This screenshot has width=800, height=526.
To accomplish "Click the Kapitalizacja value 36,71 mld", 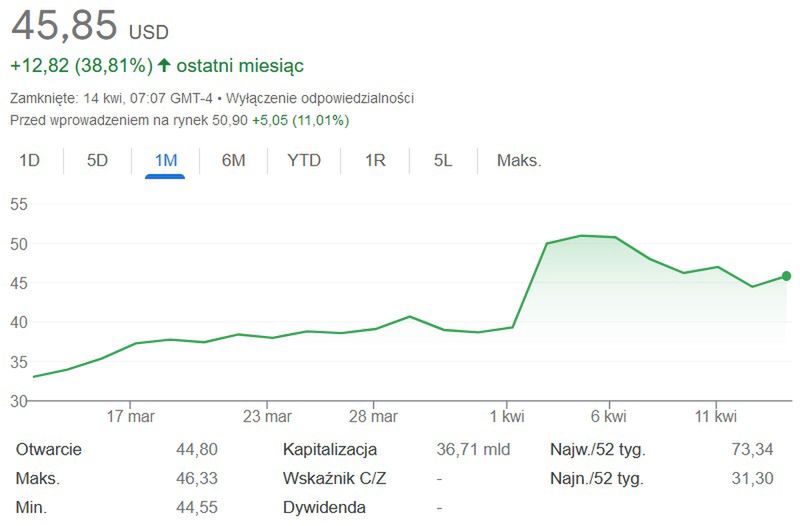I will coord(473,450).
